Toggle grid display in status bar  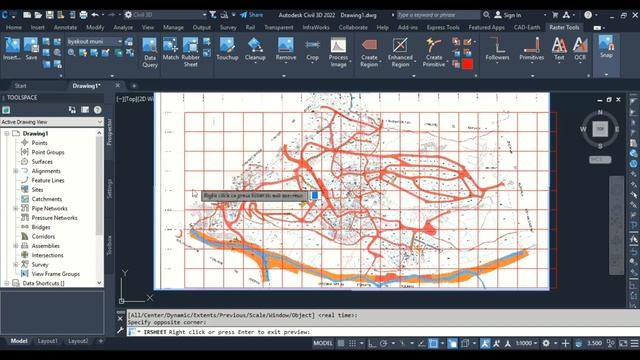coord(341,343)
